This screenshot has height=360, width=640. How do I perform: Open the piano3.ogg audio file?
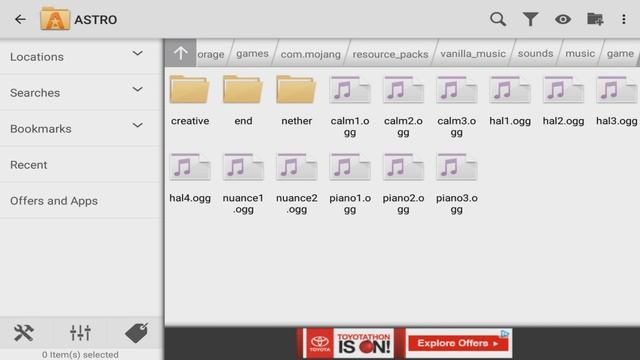point(456,184)
